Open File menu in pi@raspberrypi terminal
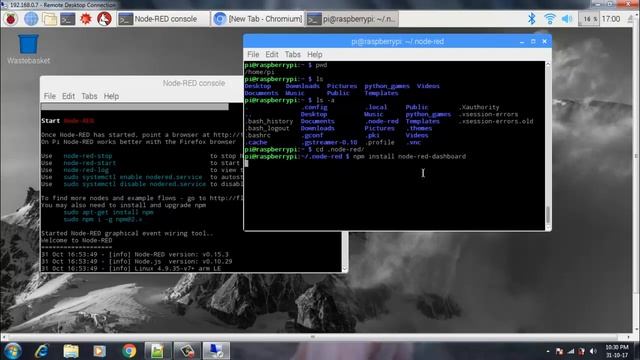 coord(253,54)
